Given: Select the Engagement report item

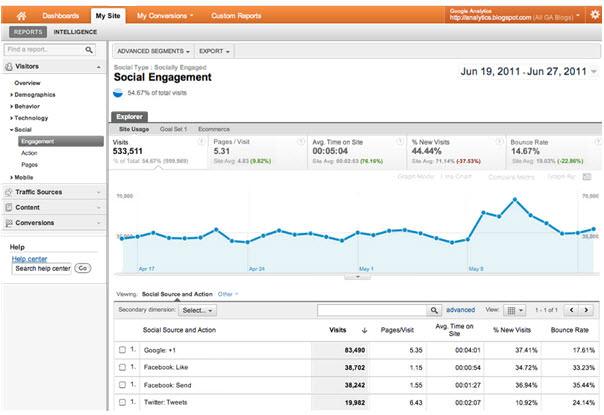Looking at the screenshot, I should [61, 141].
